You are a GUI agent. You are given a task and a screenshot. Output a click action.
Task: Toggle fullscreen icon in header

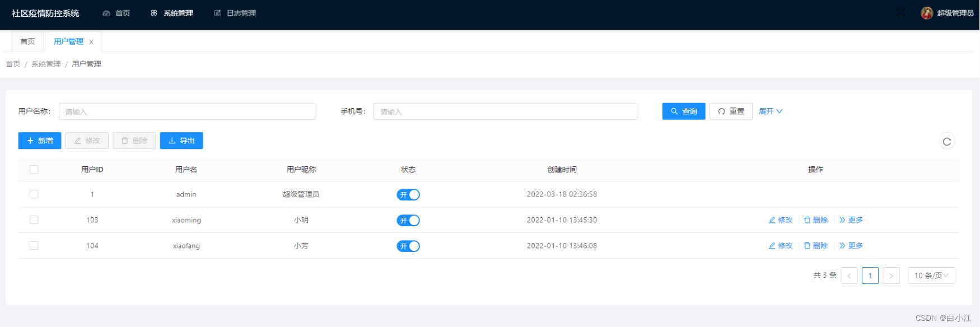(x=900, y=12)
